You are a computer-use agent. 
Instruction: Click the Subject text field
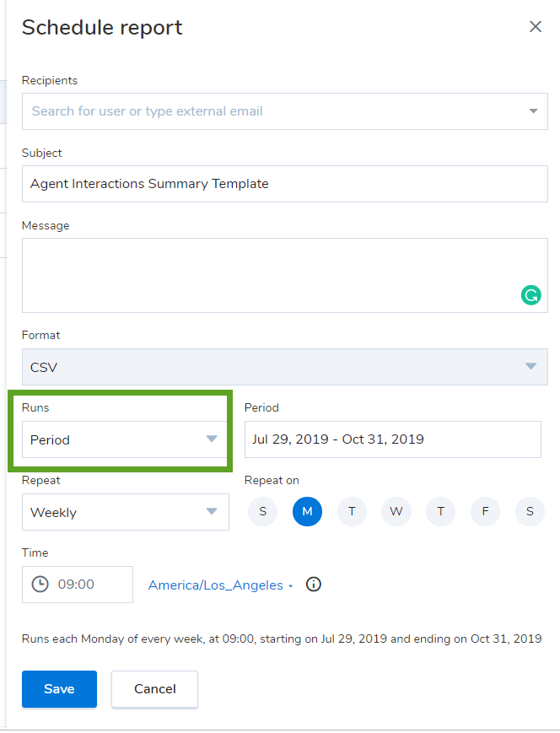(x=284, y=184)
